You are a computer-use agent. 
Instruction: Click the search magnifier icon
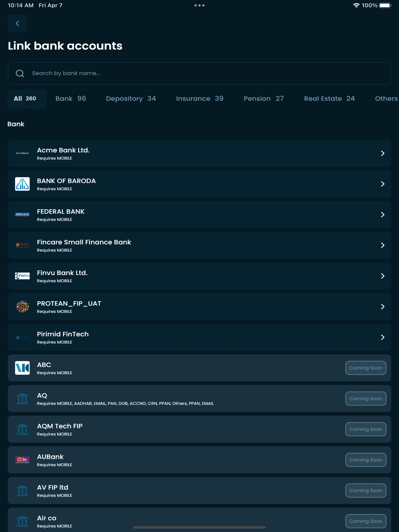coord(20,73)
